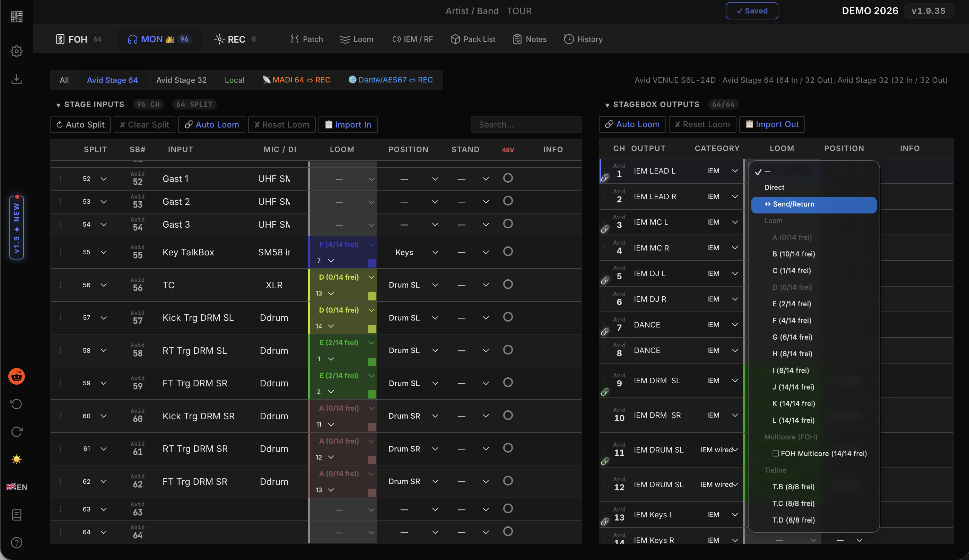Toggle 48V for Kick Trg DRM SR
The width and height of the screenshot is (969, 560).
[x=508, y=415]
